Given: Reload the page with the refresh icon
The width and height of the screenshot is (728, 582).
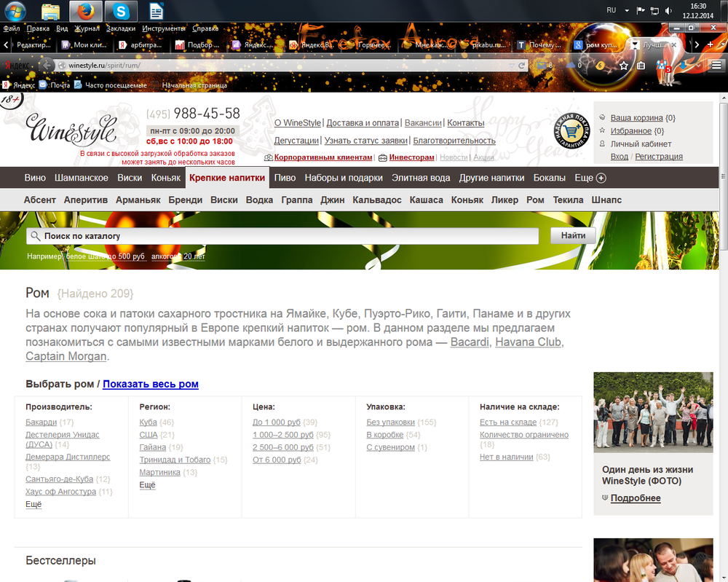Looking at the screenshot, I should (521, 66).
